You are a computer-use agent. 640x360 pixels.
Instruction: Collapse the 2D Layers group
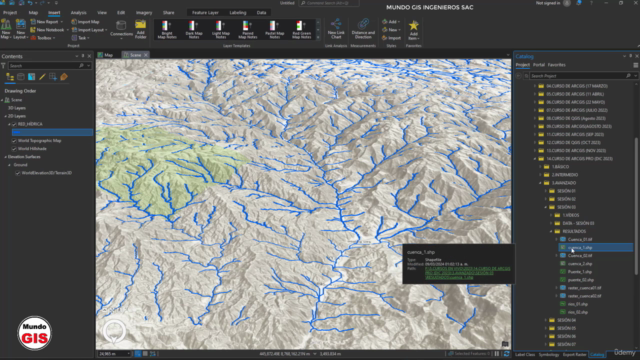5,116
